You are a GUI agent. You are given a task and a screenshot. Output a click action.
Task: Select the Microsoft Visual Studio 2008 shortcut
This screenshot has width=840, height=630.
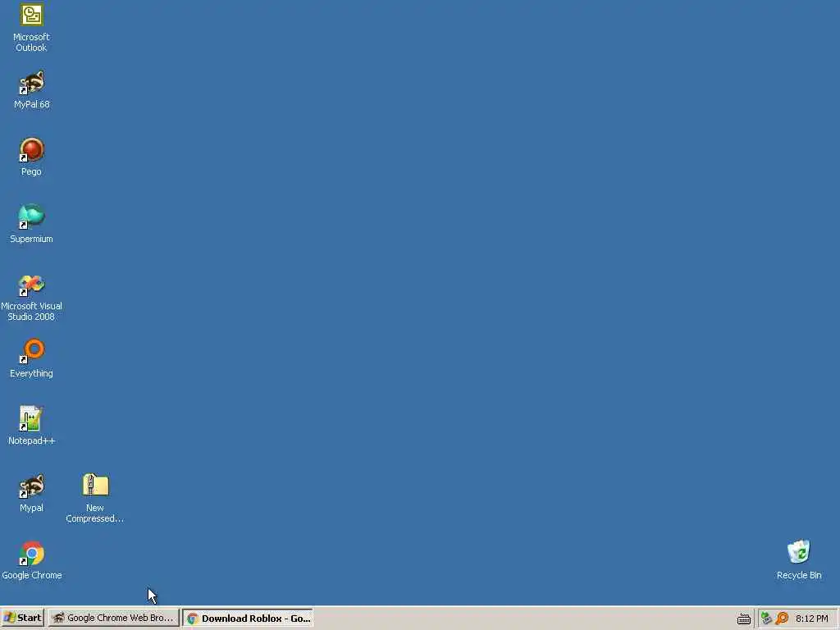32,297
